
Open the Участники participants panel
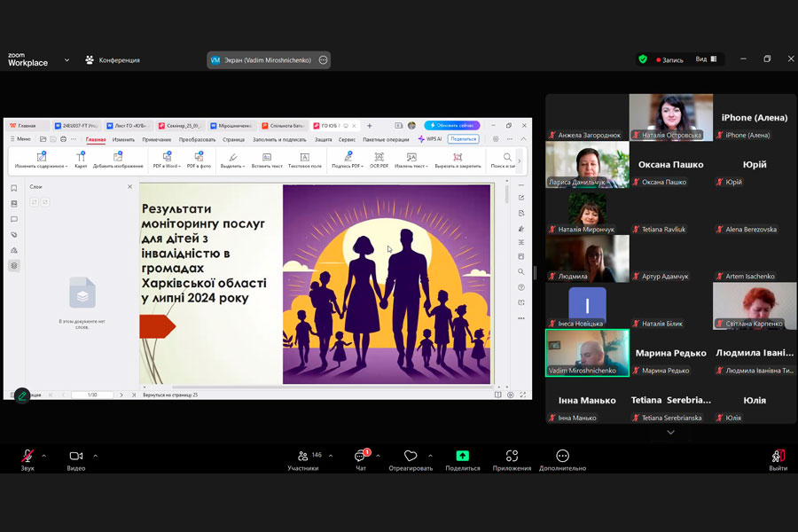[x=304, y=456]
